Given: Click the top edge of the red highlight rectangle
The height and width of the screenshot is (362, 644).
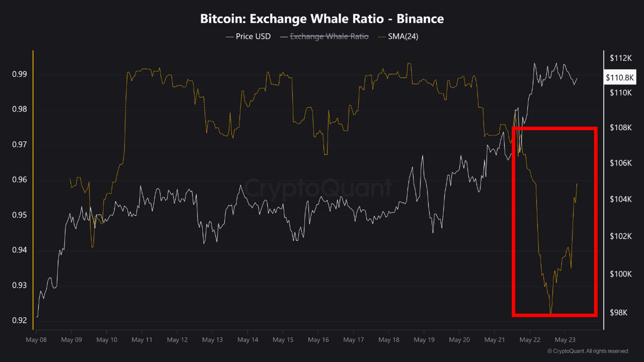Looking at the screenshot, I should click(x=554, y=129).
